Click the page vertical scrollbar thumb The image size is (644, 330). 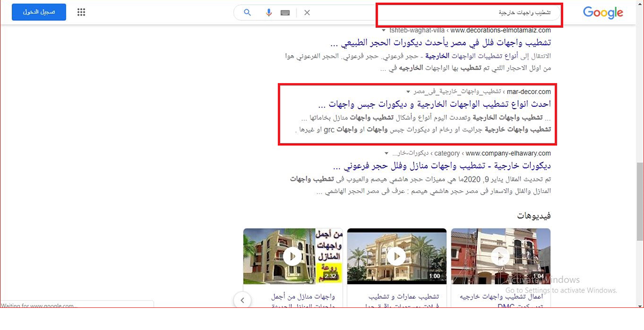pyautogui.click(x=640, y=202)
